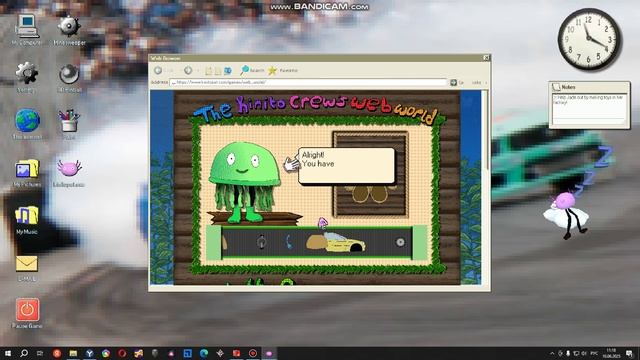The image size is (640, 360).
Task: Click the browser Back arrow button
Action: pos(158,71)
